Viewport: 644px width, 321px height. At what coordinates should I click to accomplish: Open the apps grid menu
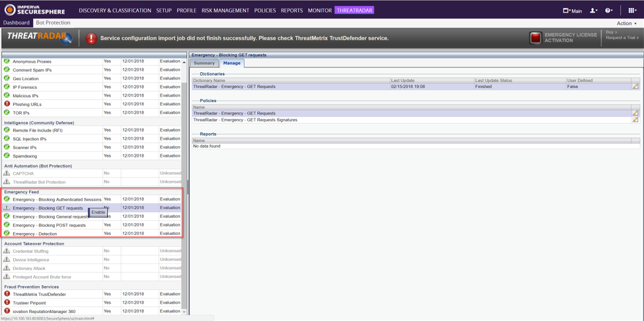pyautogui.click(x=633, y=11)
